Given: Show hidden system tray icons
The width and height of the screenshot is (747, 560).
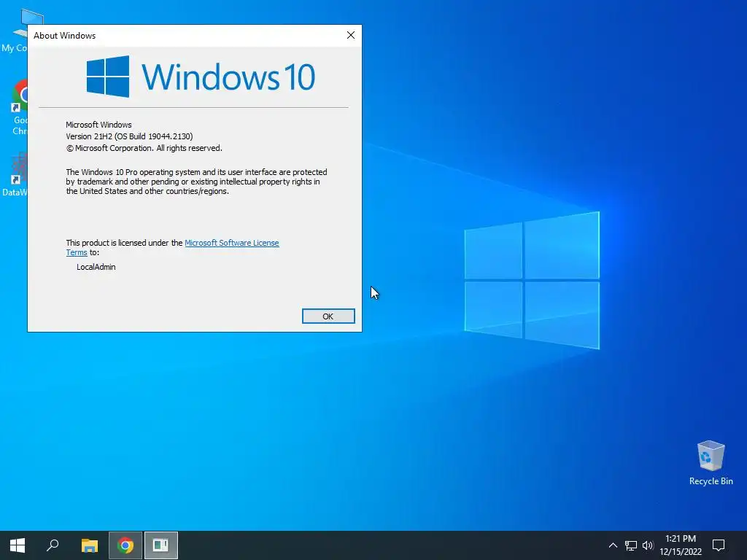Looking at the screenshot, I should (x=613, y=545).
